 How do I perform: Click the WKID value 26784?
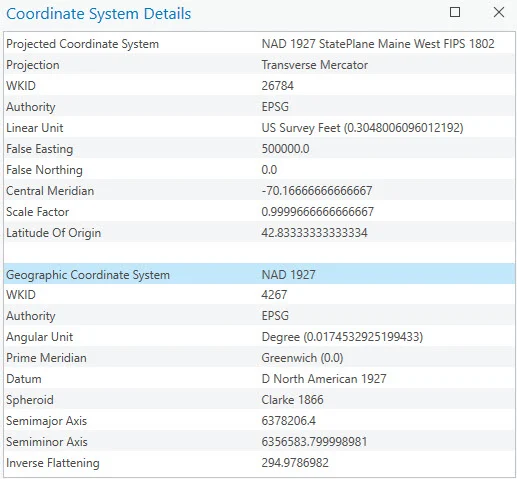point(277,86)
